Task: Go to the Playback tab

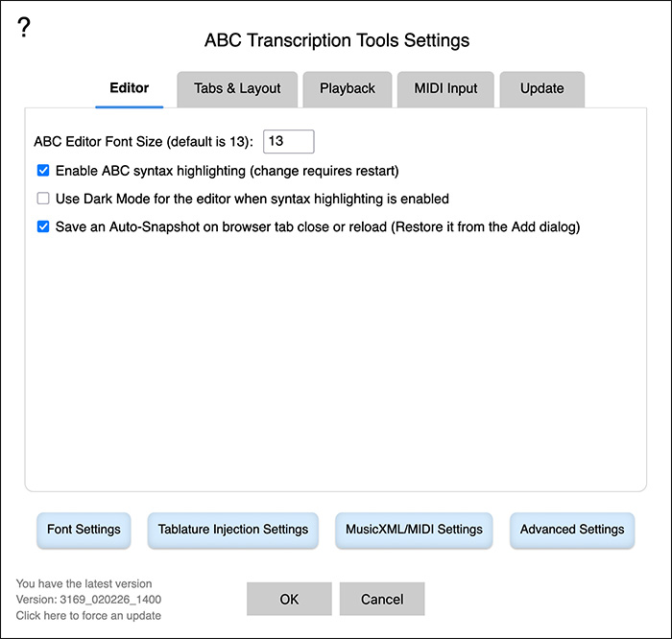Action: pyautogui.click(x=348, y=88)
